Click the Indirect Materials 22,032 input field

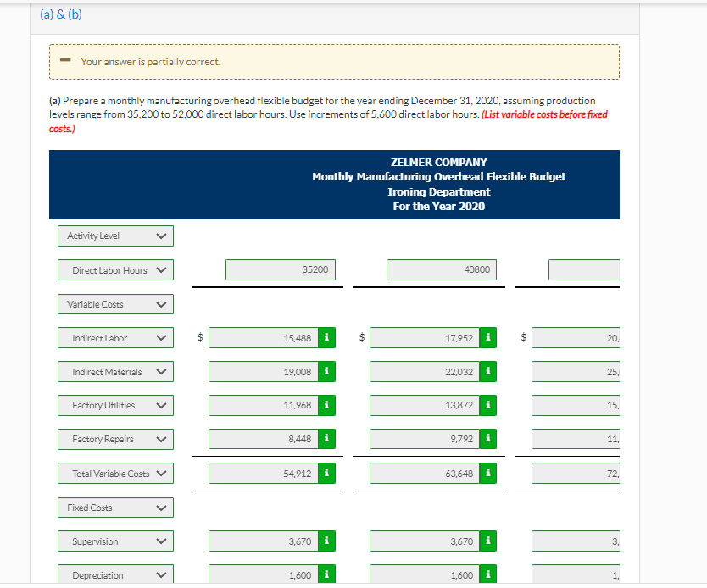[425, 372]
